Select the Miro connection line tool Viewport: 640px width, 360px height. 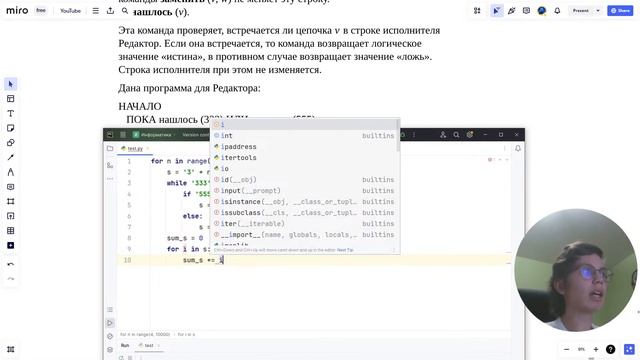point(11,158)
